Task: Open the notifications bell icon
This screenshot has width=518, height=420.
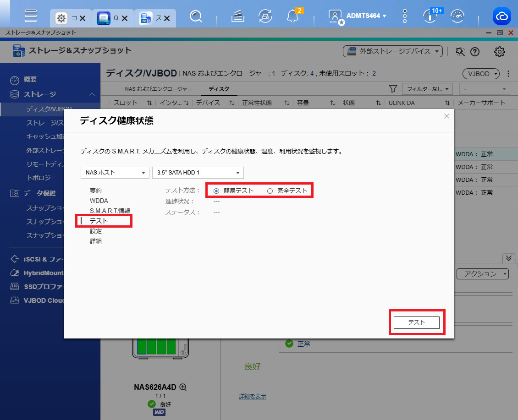Action: [292, 16]
